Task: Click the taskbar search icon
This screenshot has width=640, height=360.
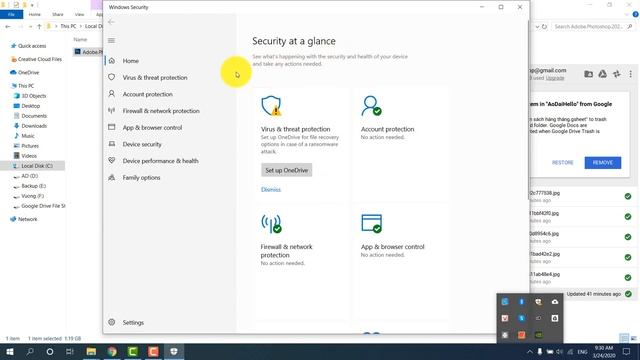Action: [30, 352]
